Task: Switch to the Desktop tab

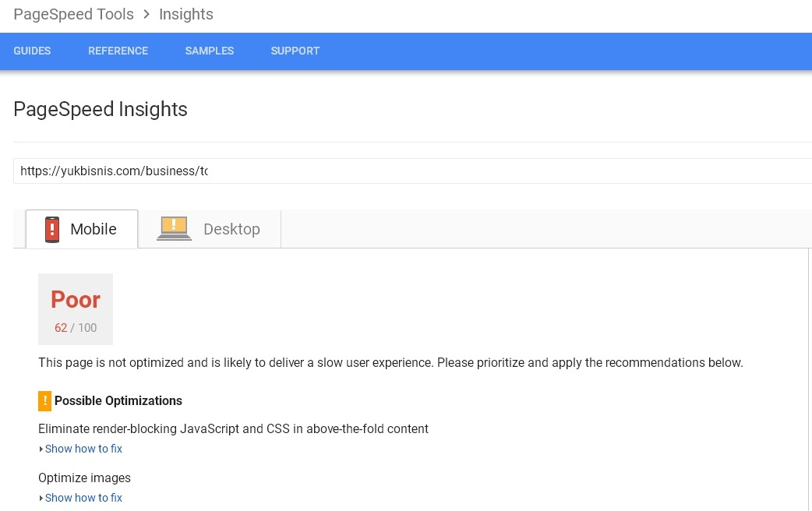Action: [210, 229]
